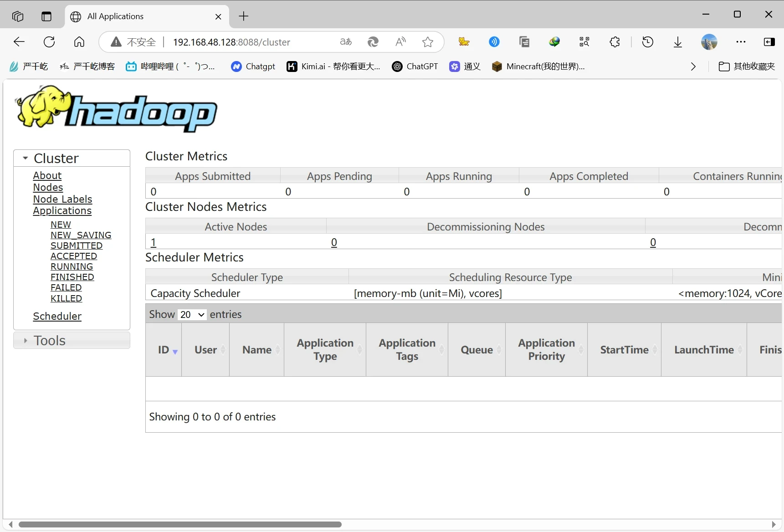Add this page to favorites
784x532 pixels.
pos(427,42)
